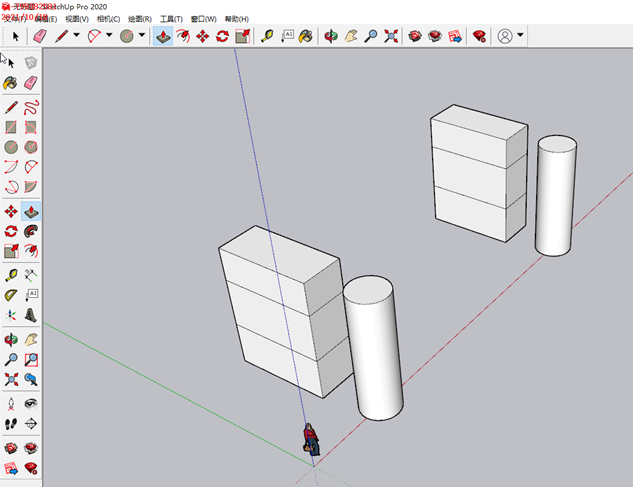
Task: Click the 窗口(W) menu
Action: [204, 18]
